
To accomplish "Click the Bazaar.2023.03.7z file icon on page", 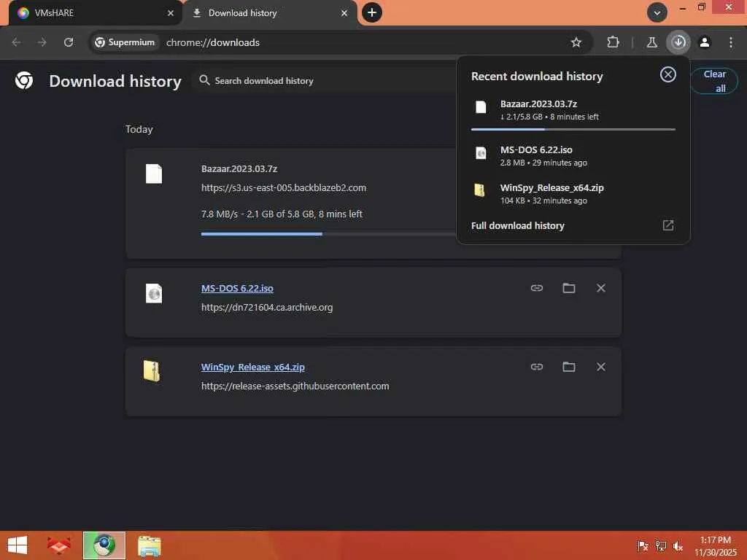I will 154,174.
